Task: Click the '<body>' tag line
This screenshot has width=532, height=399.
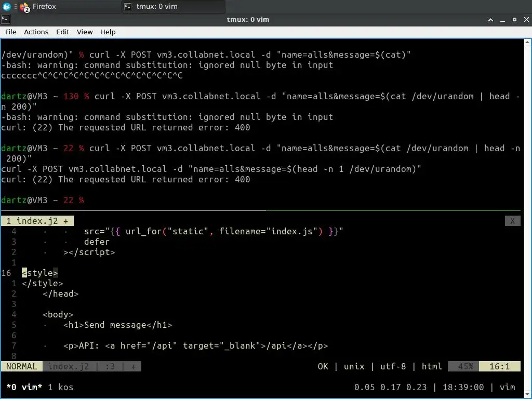Action: [58, 314]
